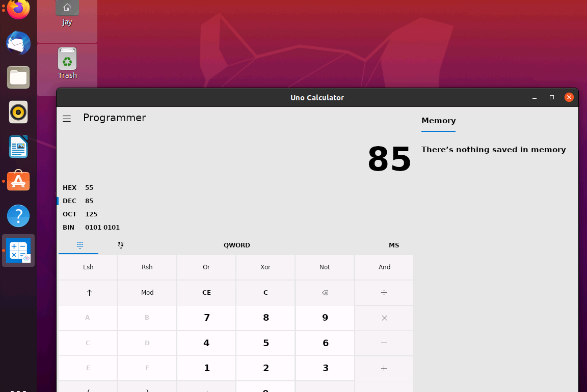Open Firefox from the dock
587x392 pixels.
coord(18,8)
